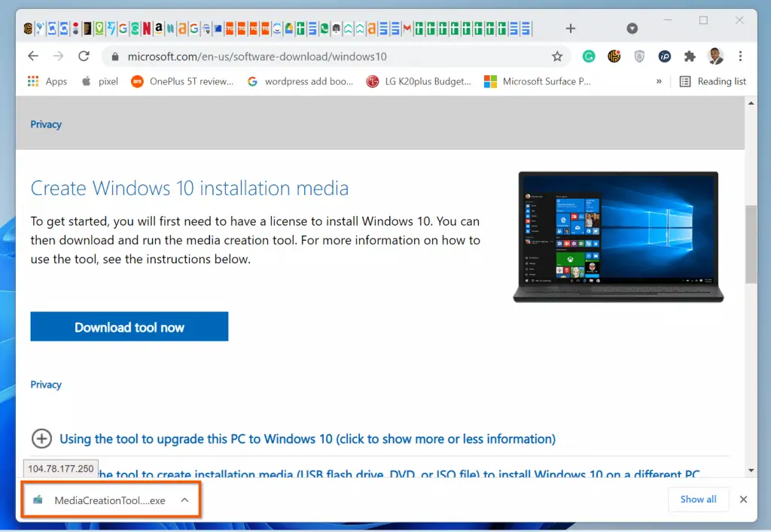Navigate back with the back arrow

[x=32, y=56]
